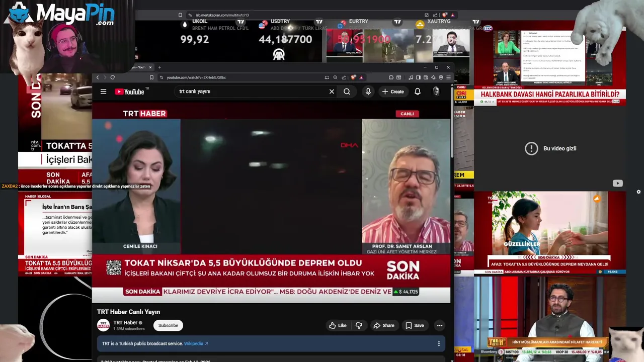Run search with the magnifier button
644x362 pixels.
click(347, 92)
